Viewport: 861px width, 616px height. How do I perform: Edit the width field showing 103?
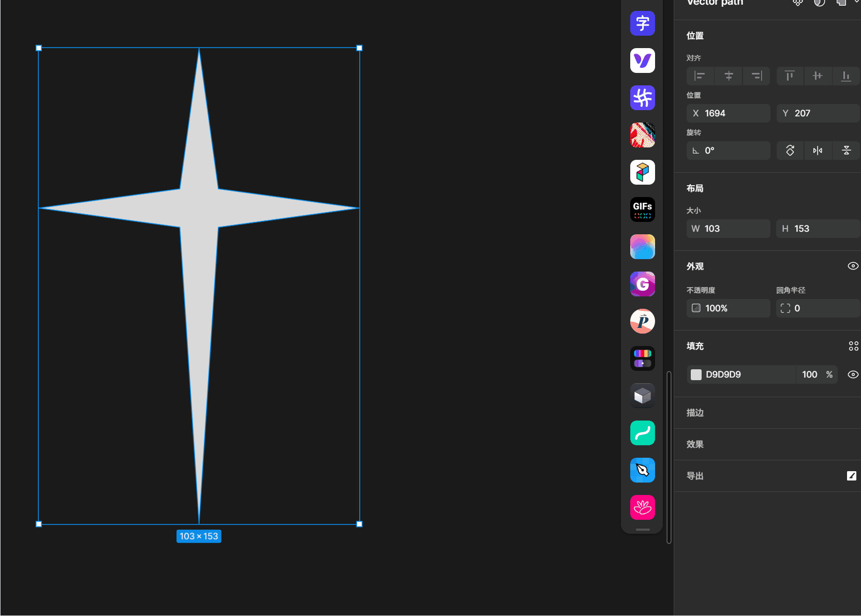pos(729,229)
